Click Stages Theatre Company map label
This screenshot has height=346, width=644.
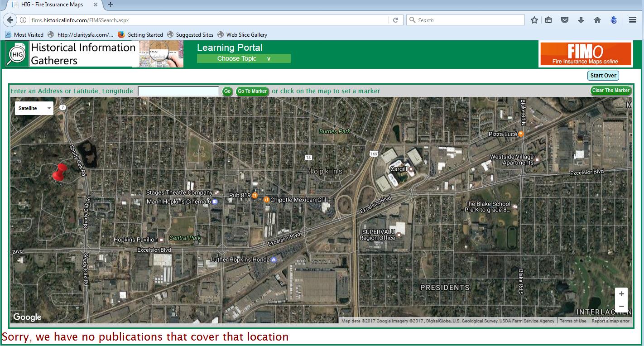179,192
